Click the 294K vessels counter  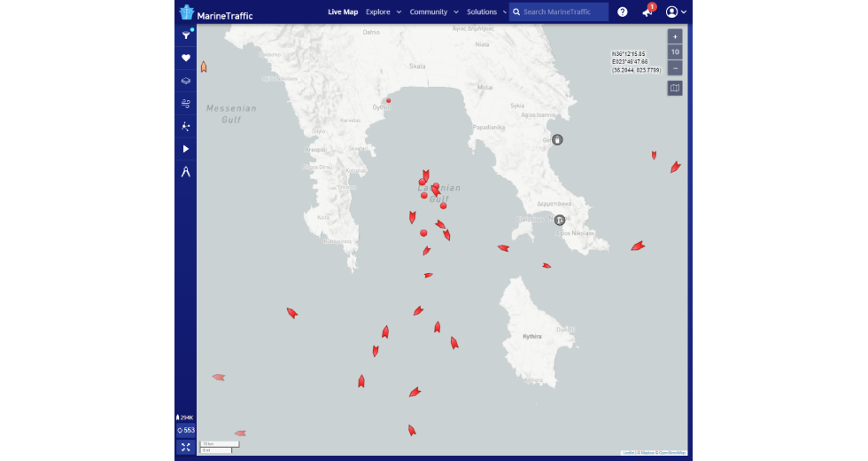[185, 418]
